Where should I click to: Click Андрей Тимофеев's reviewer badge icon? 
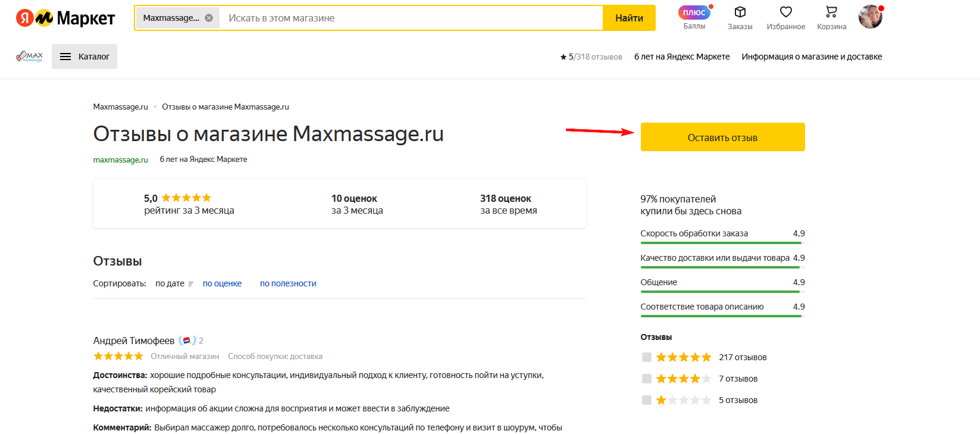187,341
